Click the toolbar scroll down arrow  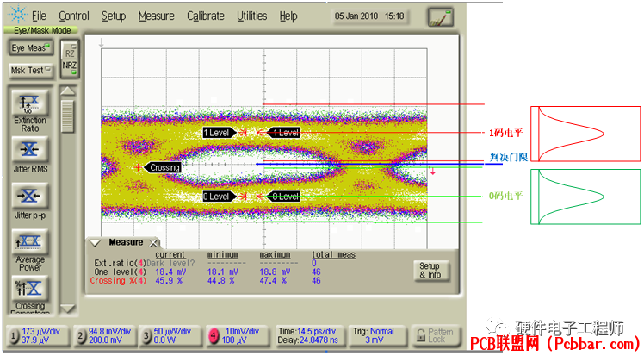point(68,309)
